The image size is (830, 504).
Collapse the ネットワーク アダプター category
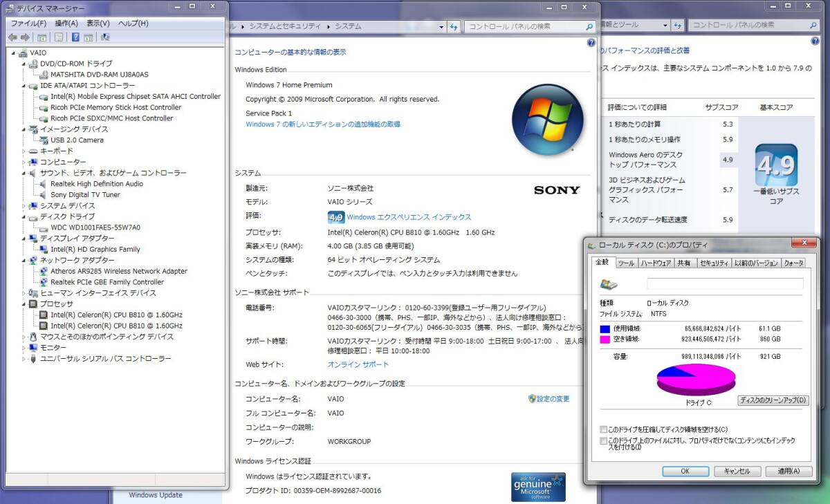tap(24, 261)
